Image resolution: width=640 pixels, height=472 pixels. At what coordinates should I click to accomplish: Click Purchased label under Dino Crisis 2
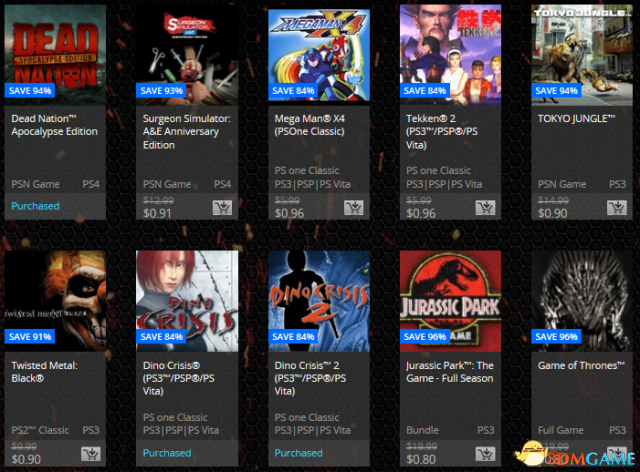coord(298,453)
